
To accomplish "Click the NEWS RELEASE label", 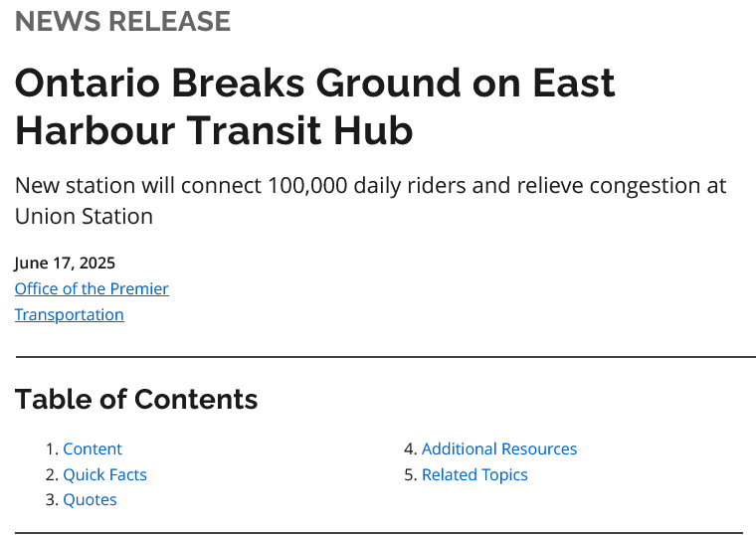I will click(122, 21).
